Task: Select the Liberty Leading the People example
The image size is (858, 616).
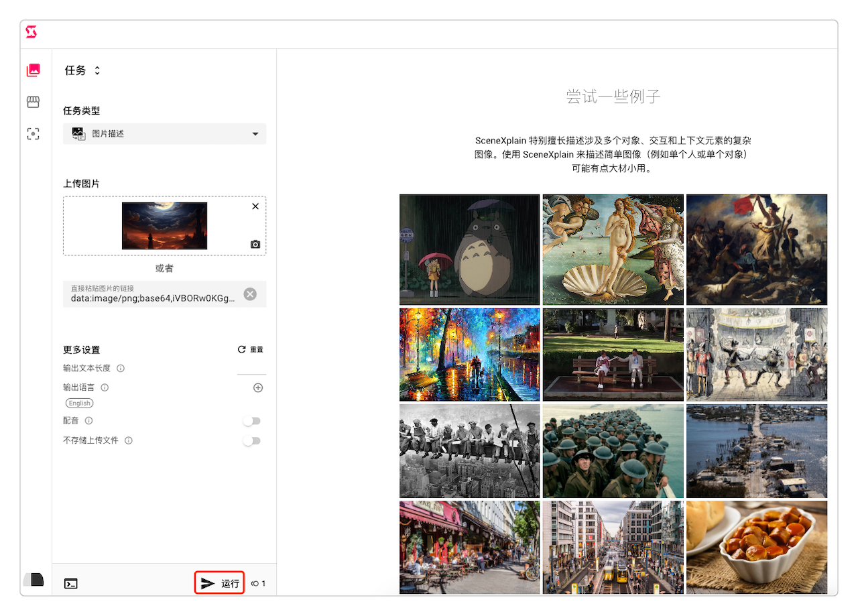Action: (x=757, y=250)
